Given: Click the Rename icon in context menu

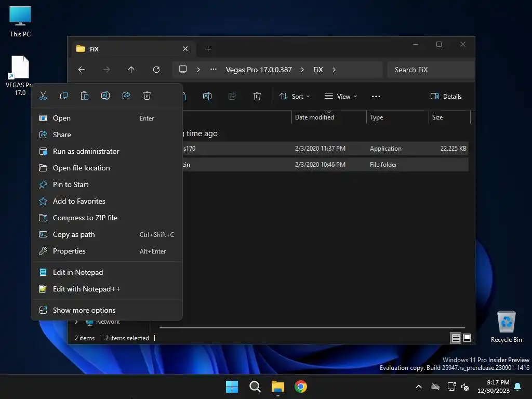Looking at the screenshot, I should click(x=105, y=96).
